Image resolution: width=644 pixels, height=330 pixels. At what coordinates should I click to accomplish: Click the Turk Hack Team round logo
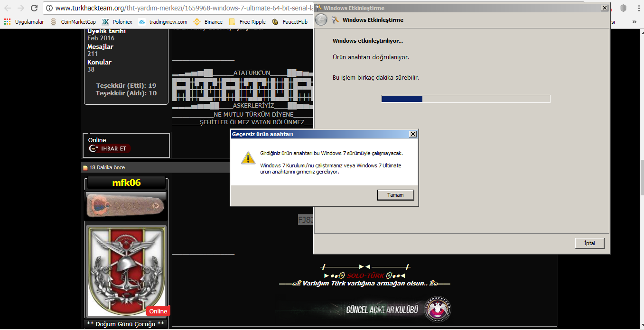[438, 310]
